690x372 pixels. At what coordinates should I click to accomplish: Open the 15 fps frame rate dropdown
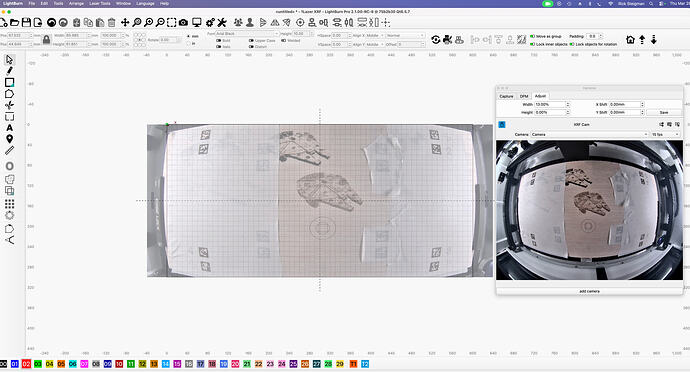click(x=665, y=134)
